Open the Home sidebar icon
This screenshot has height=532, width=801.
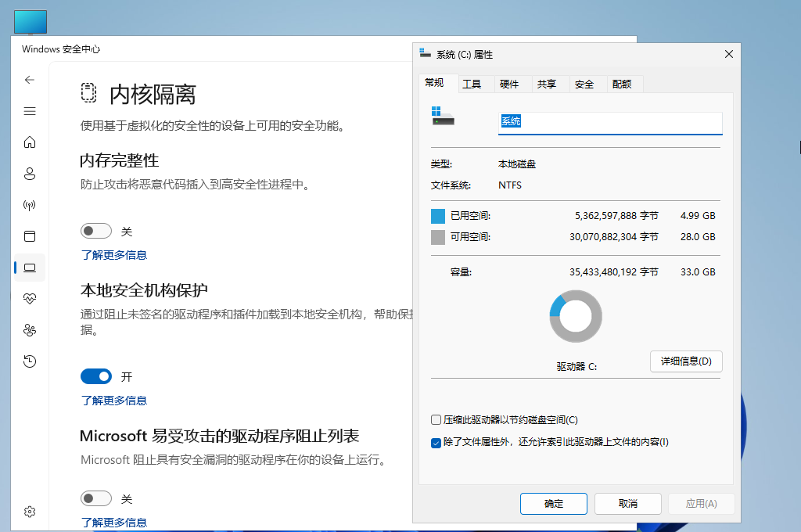[30, 142]
